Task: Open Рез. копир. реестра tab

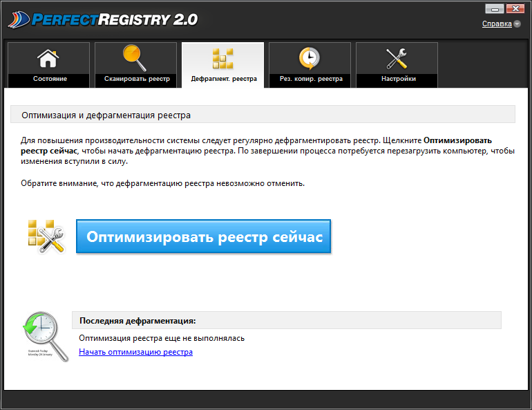Action: click(x=310, y=65)
